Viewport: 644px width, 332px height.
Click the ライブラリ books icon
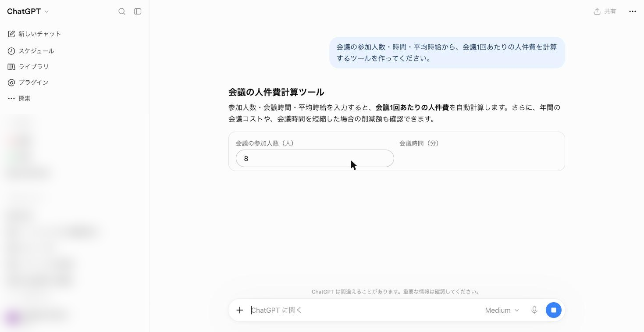[11, 67]
